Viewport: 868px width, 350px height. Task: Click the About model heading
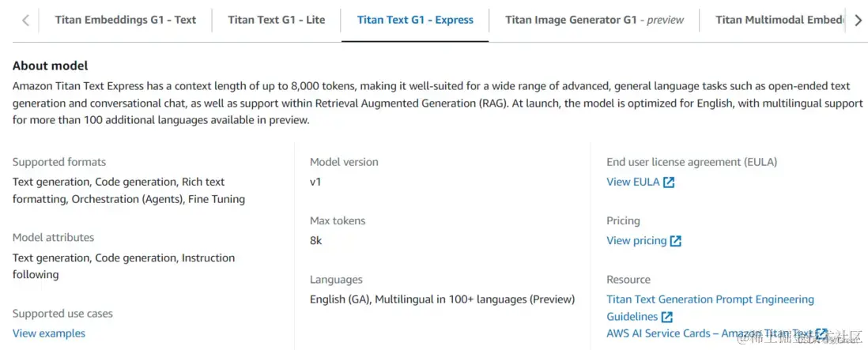(x=51, y=66)
